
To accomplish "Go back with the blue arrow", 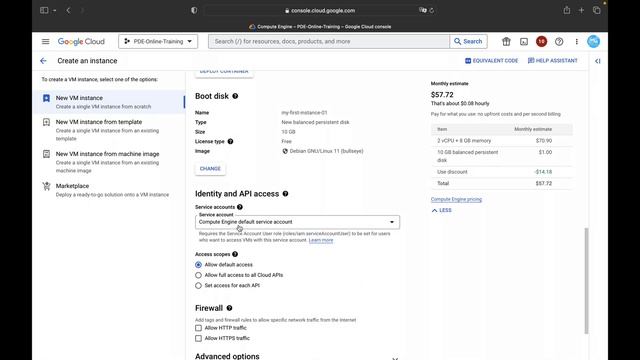I will [43, 61].
